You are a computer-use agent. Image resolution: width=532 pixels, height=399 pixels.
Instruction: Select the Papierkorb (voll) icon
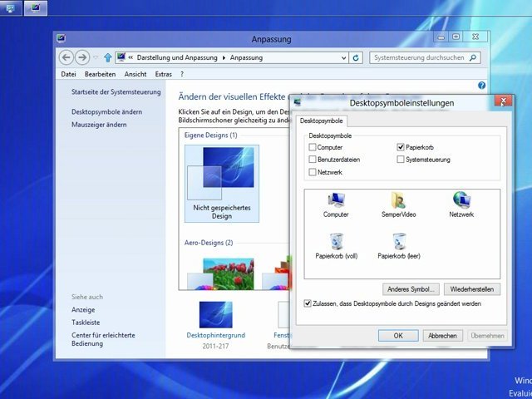(x=337, y=242)
